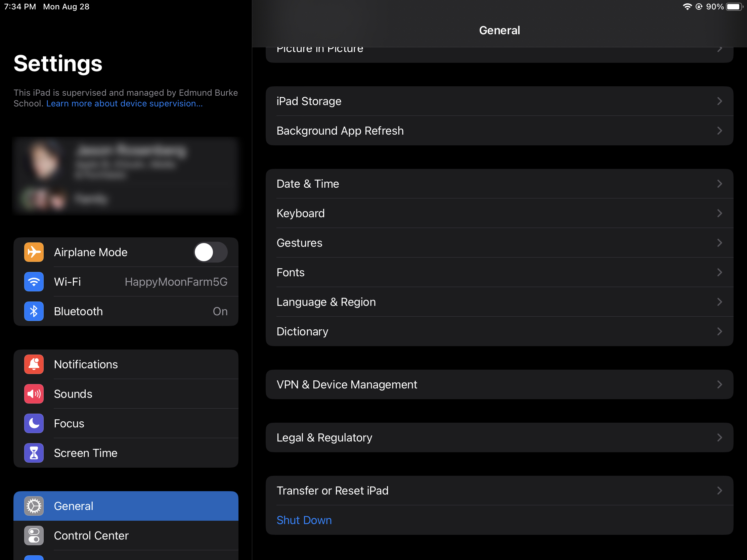747x560 pixels.
Task: Open the Dictionary row label
Action: click(x=302, y=331)
